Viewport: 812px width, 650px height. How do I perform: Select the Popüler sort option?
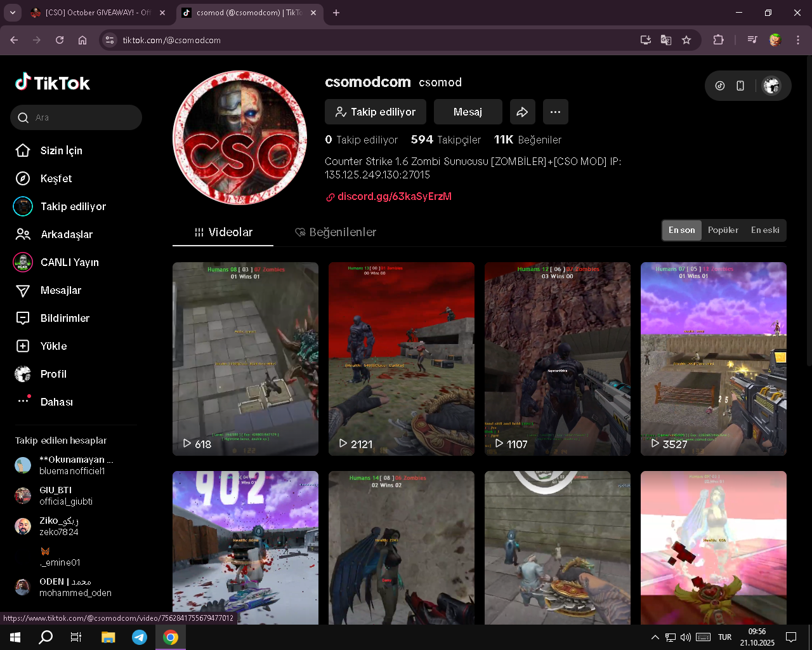pyautogui.click(x=723, y=230)
